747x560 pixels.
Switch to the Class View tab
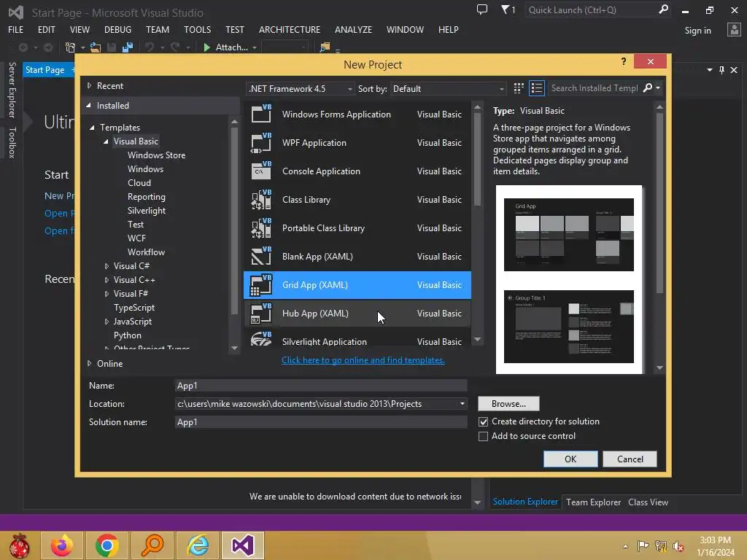pyautogui.click(x=648, y=502)
